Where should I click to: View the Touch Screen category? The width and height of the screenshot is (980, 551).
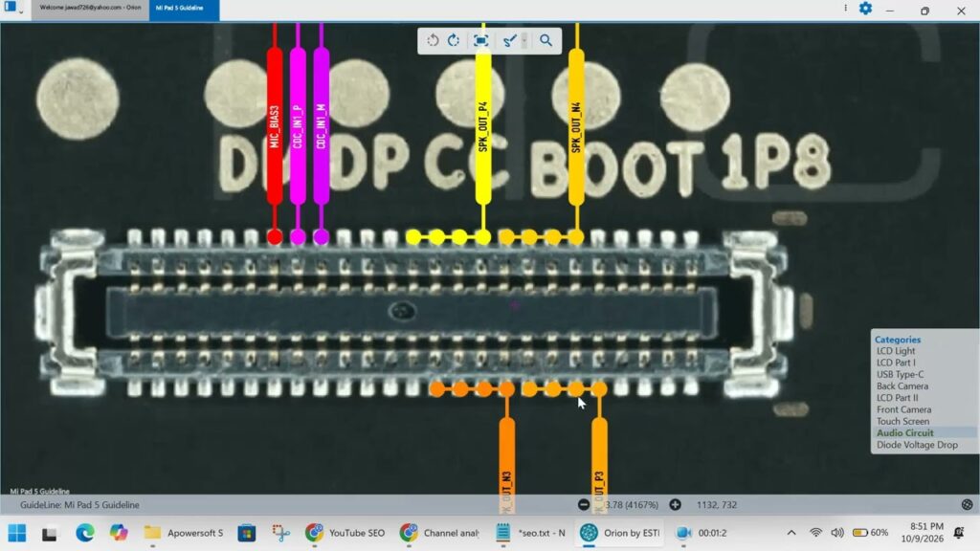(x=902, y=421)
